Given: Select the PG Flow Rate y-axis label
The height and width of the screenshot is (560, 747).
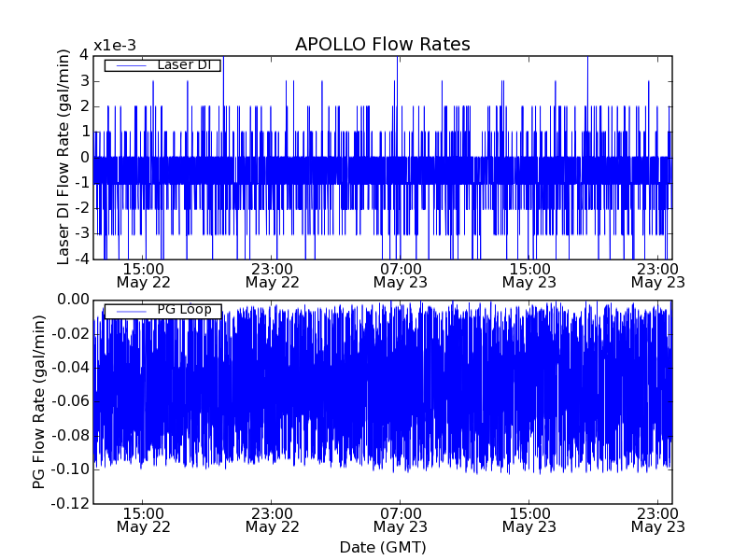Looking at the screenshot, I should click(39, 401).
